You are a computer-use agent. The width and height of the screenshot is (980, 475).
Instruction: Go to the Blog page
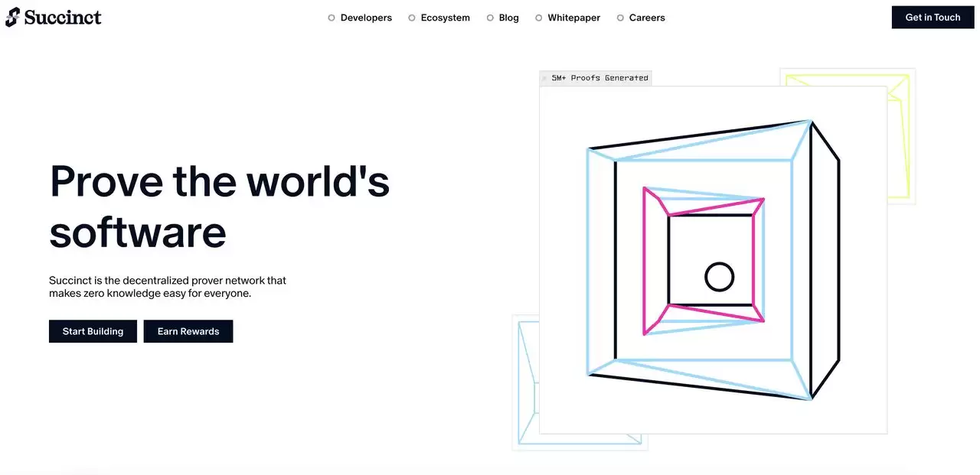508,18
